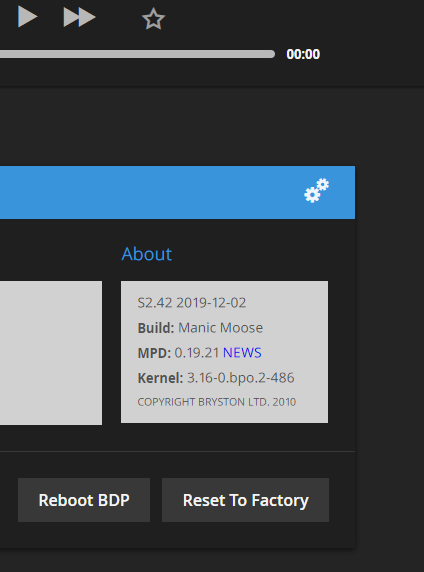The width and height of the screenshot is (424, 572).
Task: Click the Copyright Bryston Ltd. 2010 text
Action: 217,402
